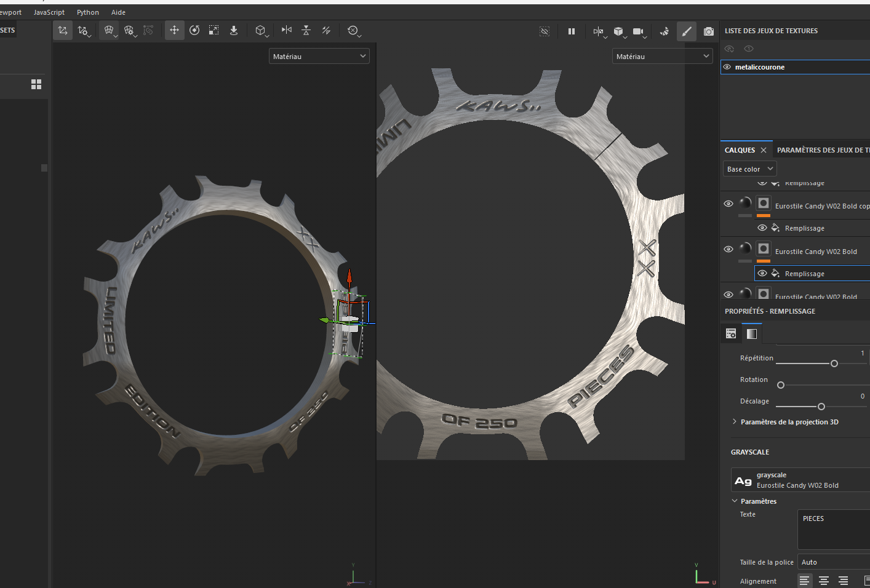Adjust the Répétition slider handle
Image resolution: width=870 pixels, height=588 pixels.
coord(834,364)
